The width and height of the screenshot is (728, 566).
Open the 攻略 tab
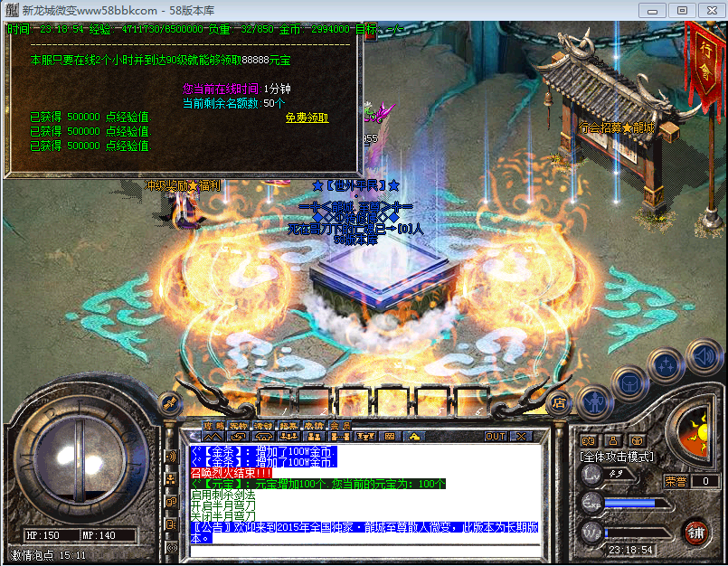[213, 425]
